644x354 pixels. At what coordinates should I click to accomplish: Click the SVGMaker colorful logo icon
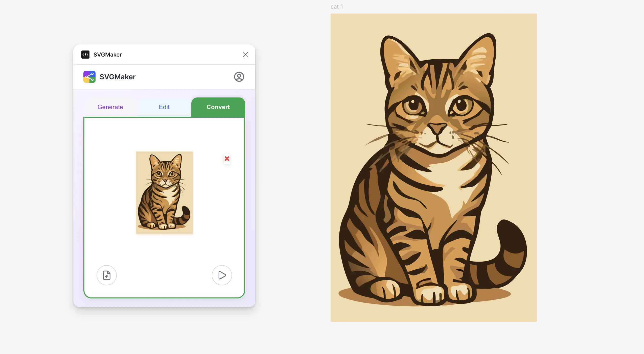89,77
